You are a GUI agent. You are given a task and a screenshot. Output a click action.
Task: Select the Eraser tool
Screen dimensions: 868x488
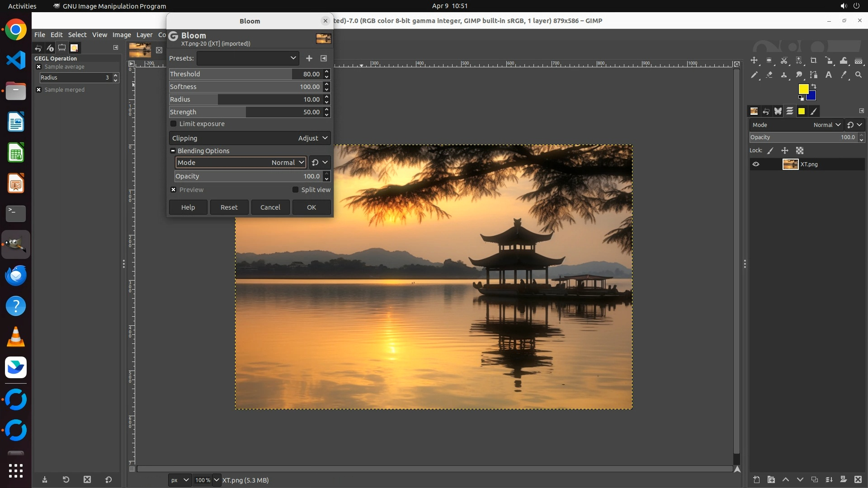click(x=769, y=75)
